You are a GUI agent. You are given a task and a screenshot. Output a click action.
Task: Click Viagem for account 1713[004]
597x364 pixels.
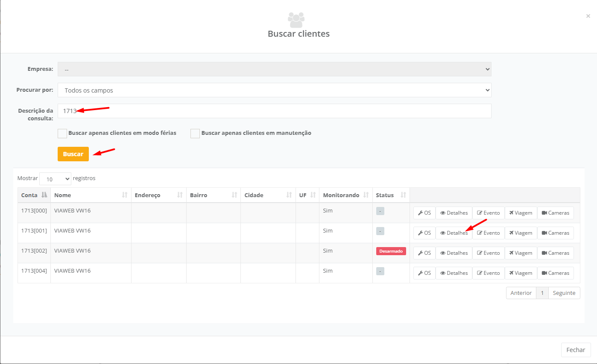tap(520, 273)
